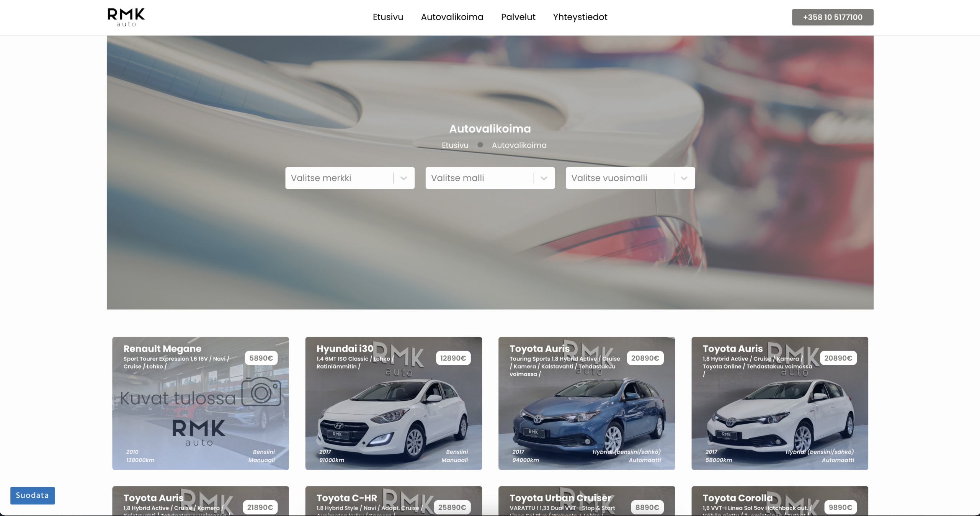The image size is (980, 516).
Task: Click the camera icon on Kuvat tulossa image
Action: pyautogui.click(x=261, y=392)
